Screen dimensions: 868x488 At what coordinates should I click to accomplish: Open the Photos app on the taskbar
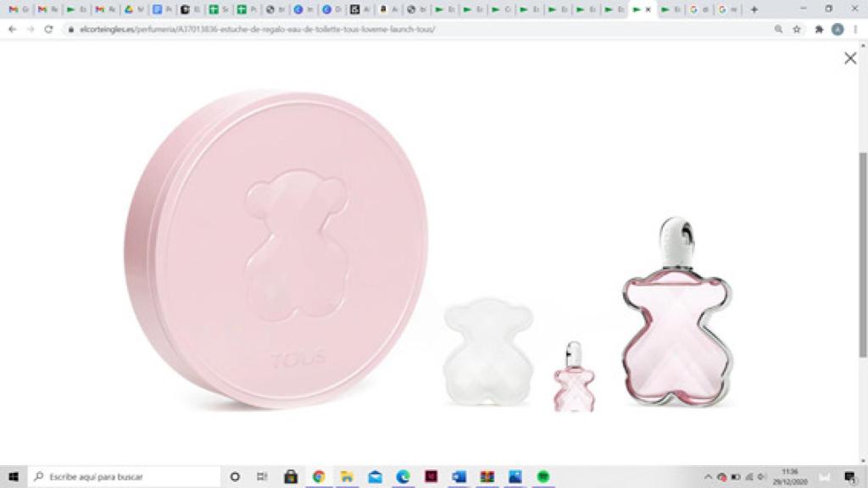pos(515,476)
